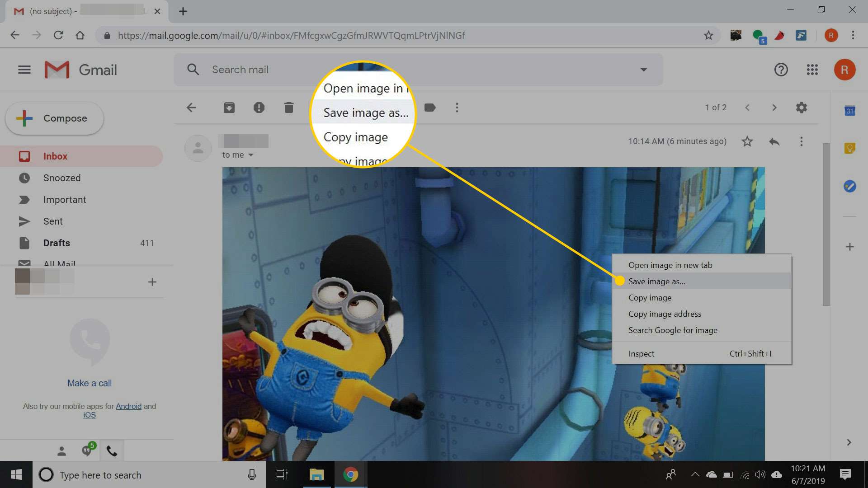Choose Save image as...
Image resolution: width=868 pixels, height=488 pixels.
pyautogui.click(x=702, y=282)
